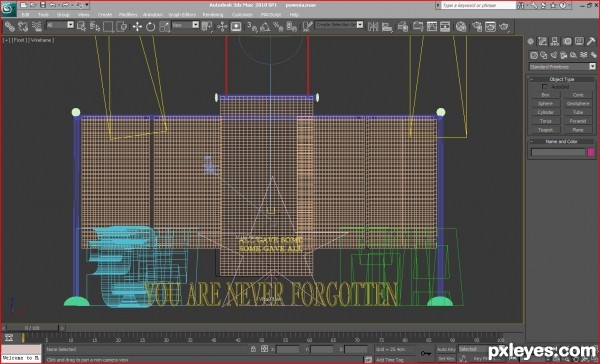Toggle the Selection Lock padlock icon
The image size is (600, 364).
tap(253, 349)
